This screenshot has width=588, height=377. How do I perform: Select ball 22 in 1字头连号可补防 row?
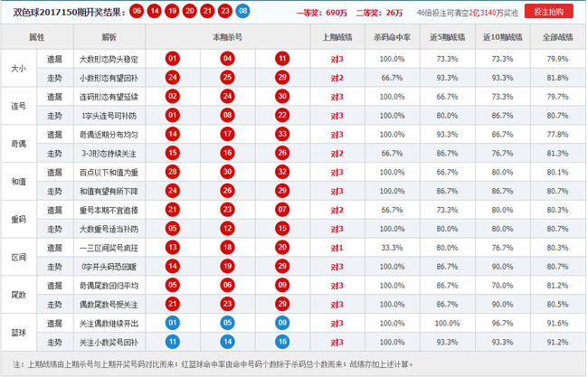coord(282,115)
